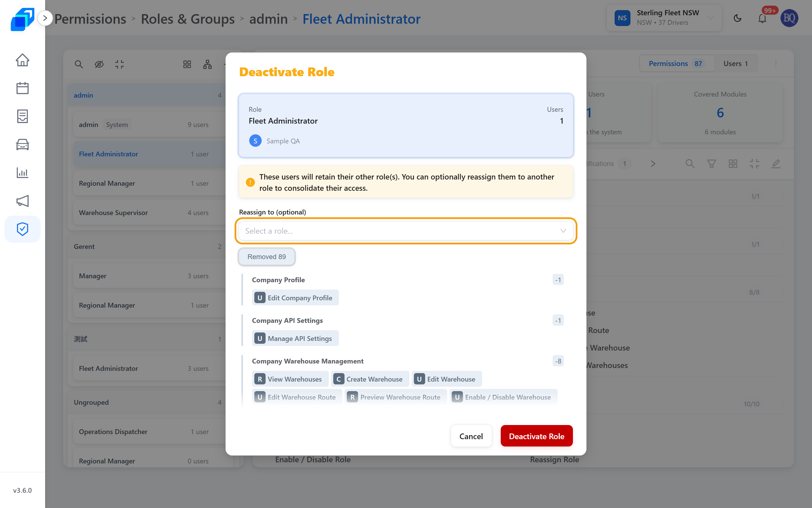Select Operations Dispatcher role

coord(150,432)
